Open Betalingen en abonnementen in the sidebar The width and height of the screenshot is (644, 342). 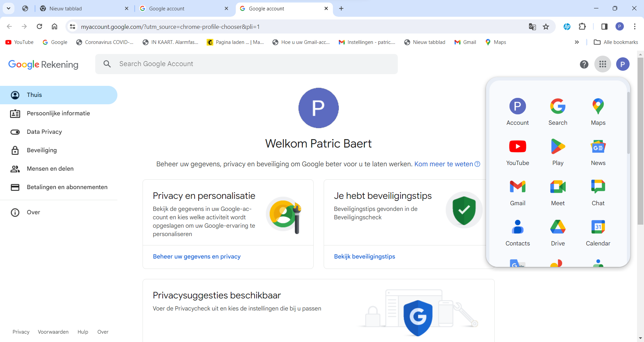click(x=59, y=187)
